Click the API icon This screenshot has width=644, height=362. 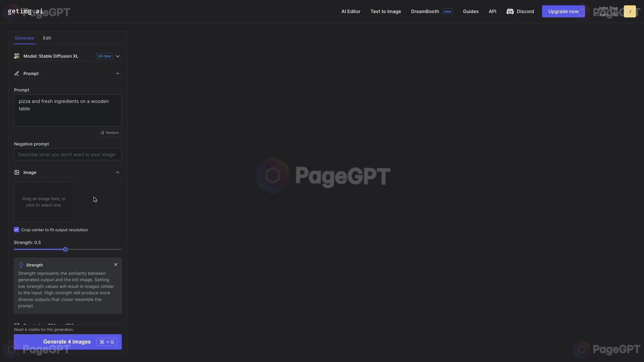click(492, 11)
